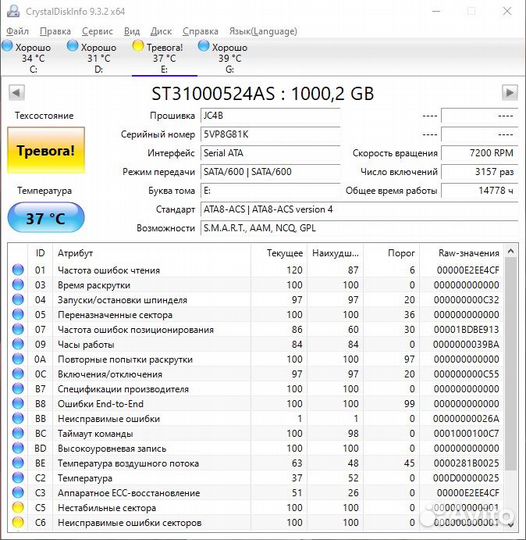Click status orb for attribute 0A
The image size is (526, 540).
[x=18, y=359]
